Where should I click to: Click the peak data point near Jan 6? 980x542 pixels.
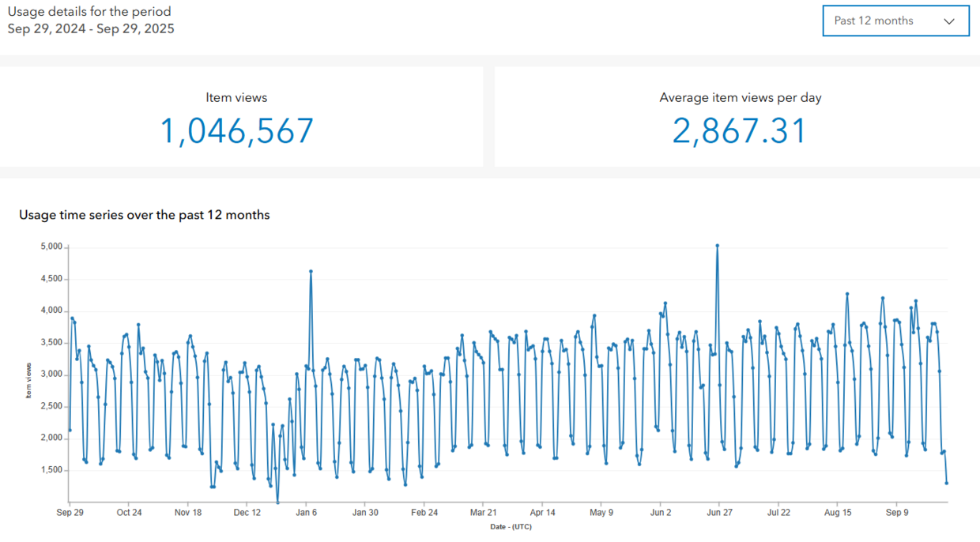point(310,272)
